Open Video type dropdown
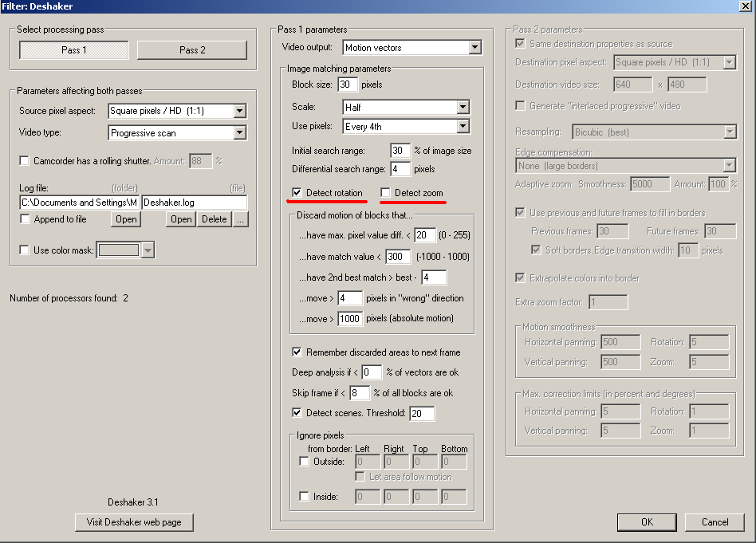The width and height of the screenshot is (756, 543). click(x=239, y=132)
